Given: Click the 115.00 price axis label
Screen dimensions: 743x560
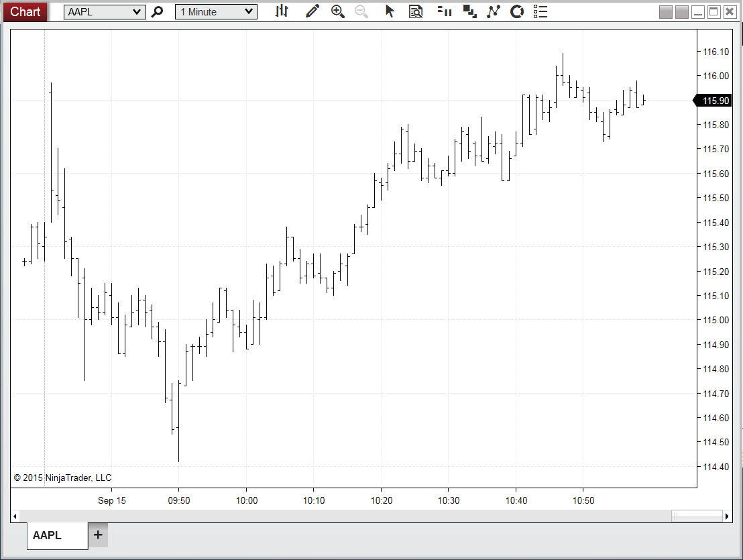Looking at the screenshot, I should click(716, 321).
